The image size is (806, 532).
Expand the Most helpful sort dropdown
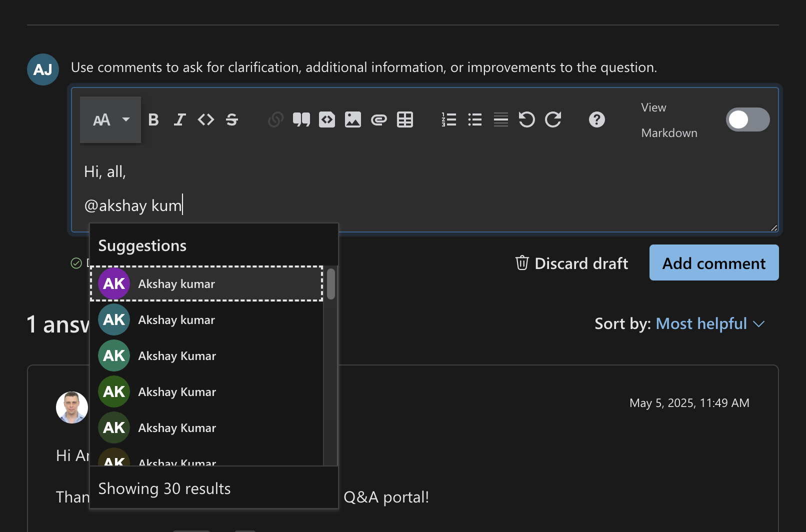[x=710, y=324]
